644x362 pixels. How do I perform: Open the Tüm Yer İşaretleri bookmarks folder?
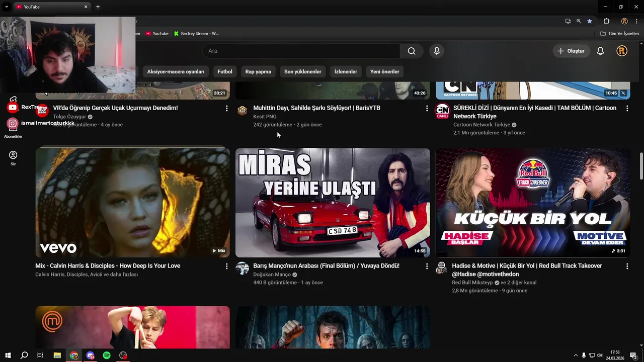(619, 34)
